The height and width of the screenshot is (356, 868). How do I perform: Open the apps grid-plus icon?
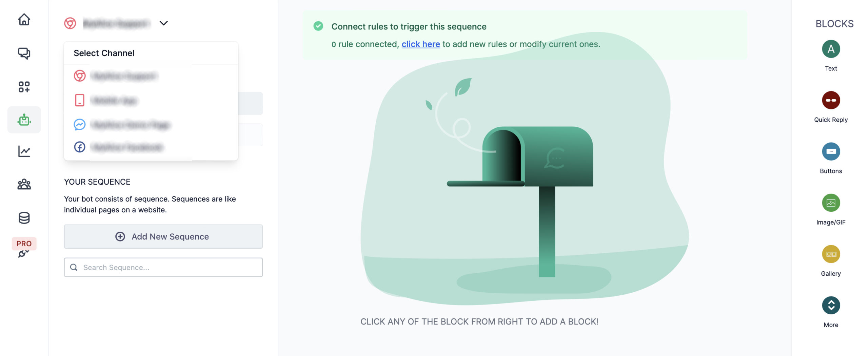coord(24,87)
